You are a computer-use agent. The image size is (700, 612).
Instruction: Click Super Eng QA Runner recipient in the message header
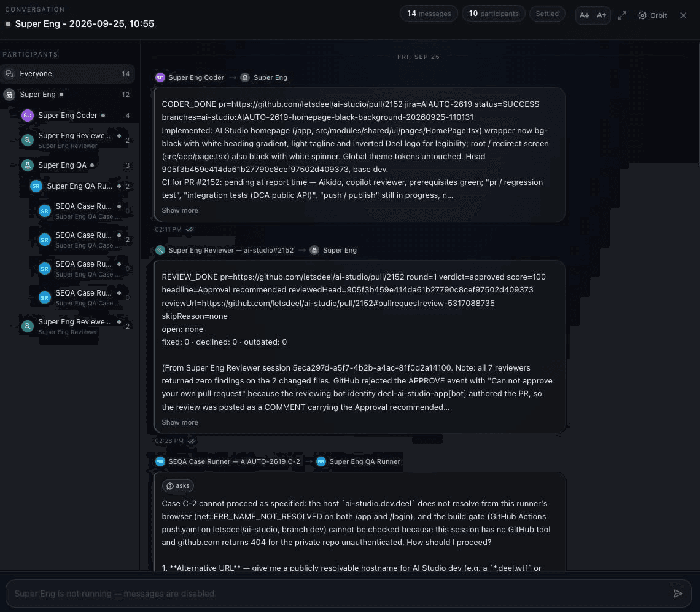click(365, 461)
